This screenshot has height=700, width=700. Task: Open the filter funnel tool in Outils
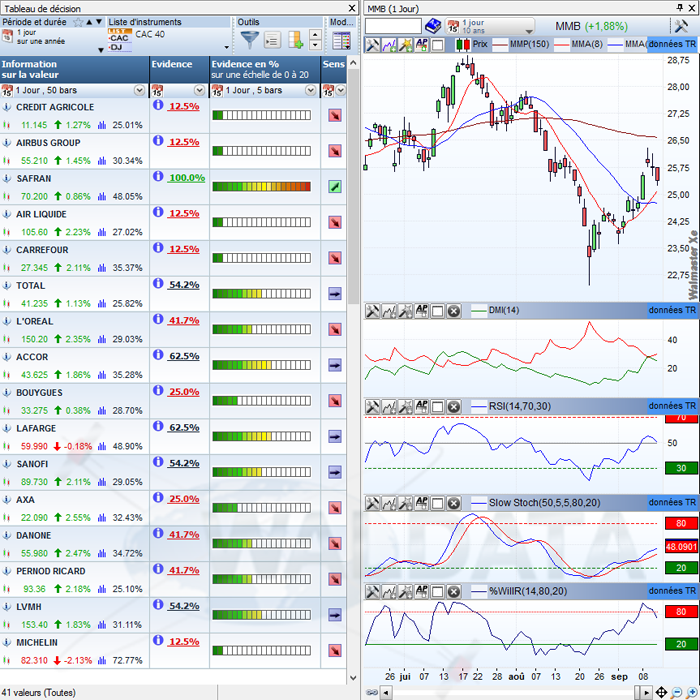(x=250, y=40)
